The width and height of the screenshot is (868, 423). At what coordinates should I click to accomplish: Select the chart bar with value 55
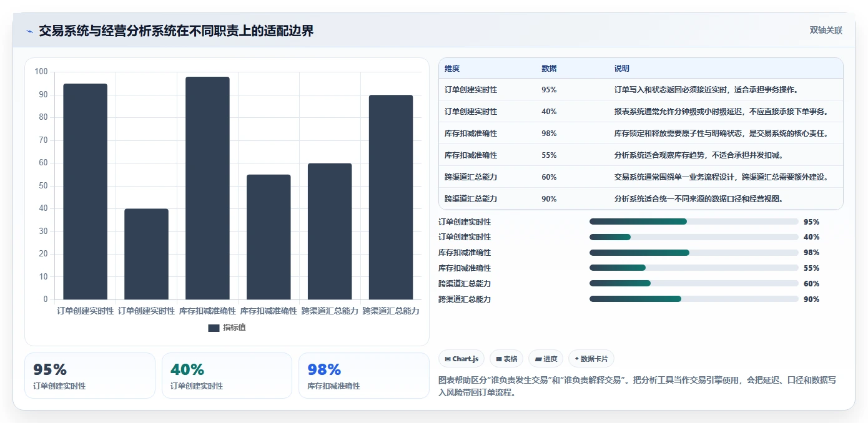click(x=269, y=237)
